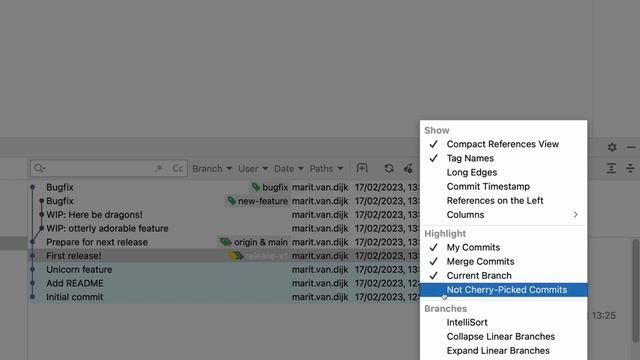Image resolution: width=640 pixels, height=360 pixels.
Task: Toggle Tag Names option
Action: click(x=503, y=158)
